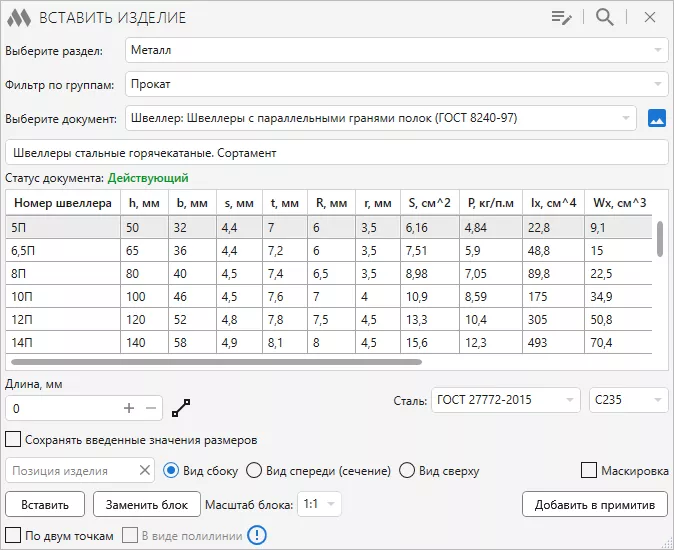The image size is (674, 550).
Task: Select Вид сбоку radio button
Action: click(x=171, y=471)
